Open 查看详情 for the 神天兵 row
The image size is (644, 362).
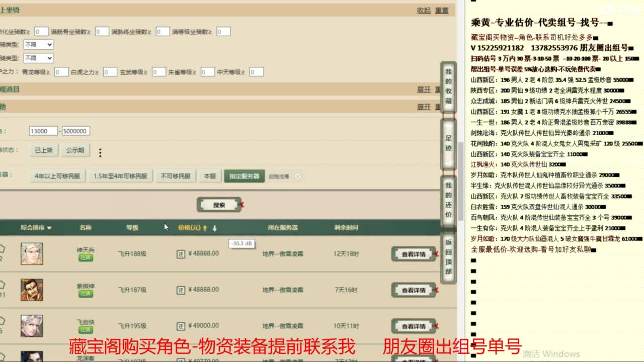click(x=414, y=254)
